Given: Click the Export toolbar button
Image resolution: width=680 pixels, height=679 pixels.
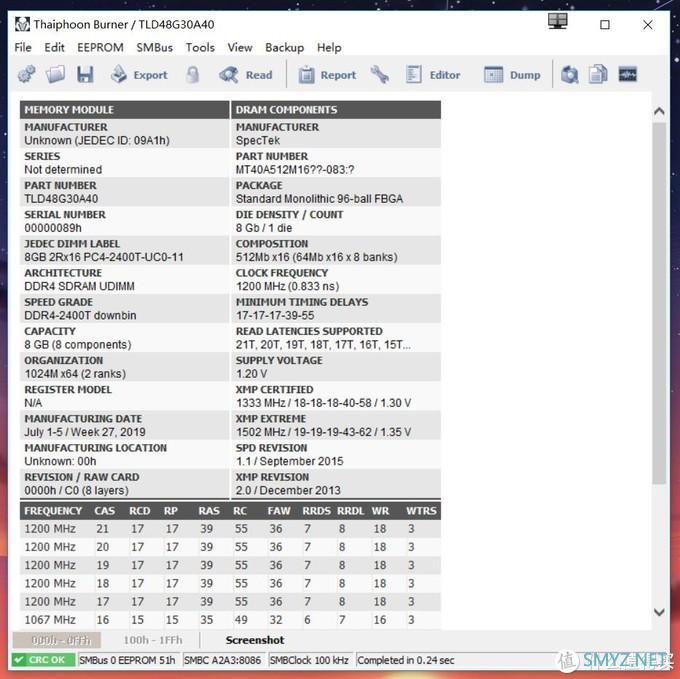Looking at the screenshot, I should (139, 75).
